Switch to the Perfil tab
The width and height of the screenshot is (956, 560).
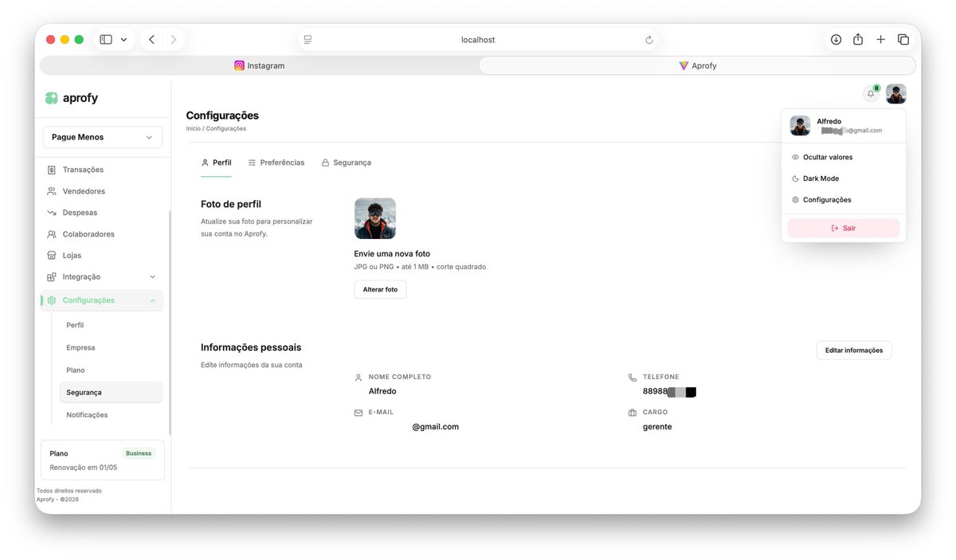tap(216, 163)
